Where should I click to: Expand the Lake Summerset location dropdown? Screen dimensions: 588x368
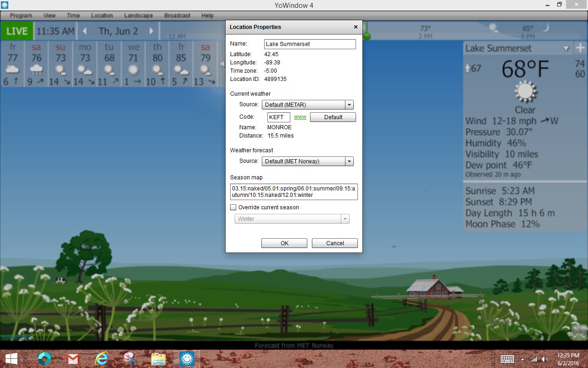pyautogui.click(x=566, y=48)
